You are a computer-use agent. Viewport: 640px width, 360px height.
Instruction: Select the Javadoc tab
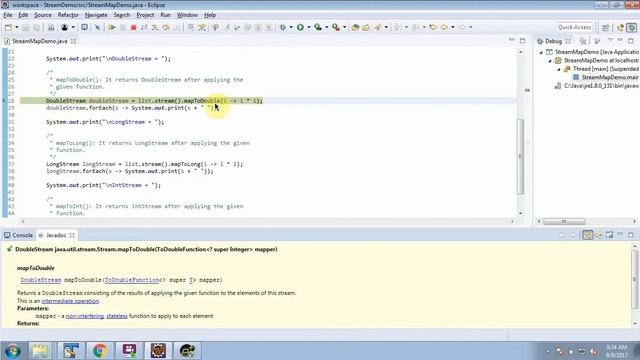click(x=56, y=235)
